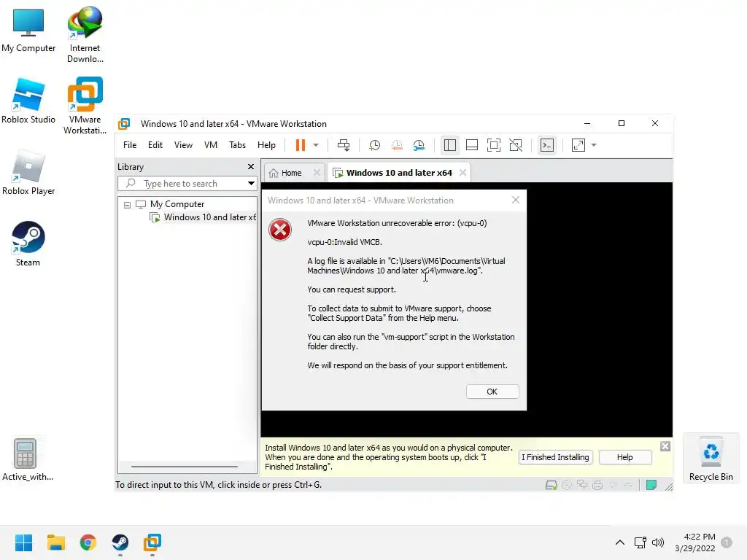Screen dimensions: 747x560
Task: Click the Windows Start button
Action: coord(24,542)
